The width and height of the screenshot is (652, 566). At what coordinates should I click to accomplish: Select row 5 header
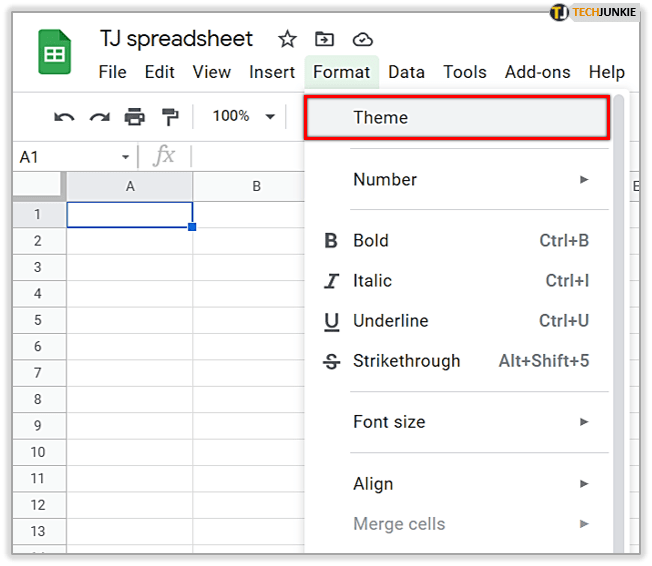pyautogui.click(x=38, y=320)
